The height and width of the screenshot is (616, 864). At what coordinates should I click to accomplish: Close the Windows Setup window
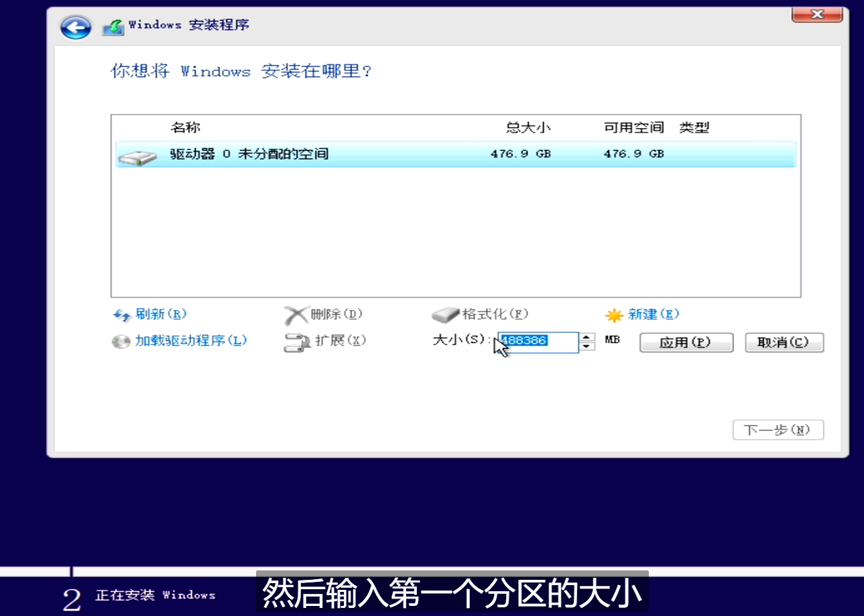click(x=816, y=15)
